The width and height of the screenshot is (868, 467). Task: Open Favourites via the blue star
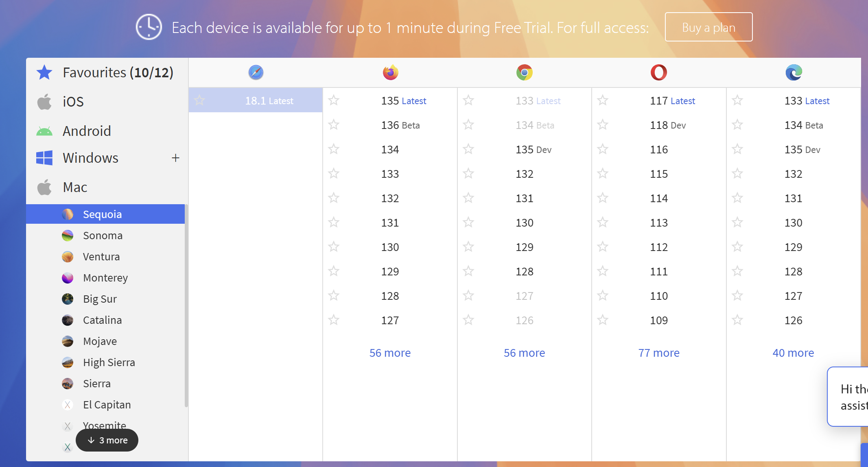pyautogui.click(x=44, y=72)
